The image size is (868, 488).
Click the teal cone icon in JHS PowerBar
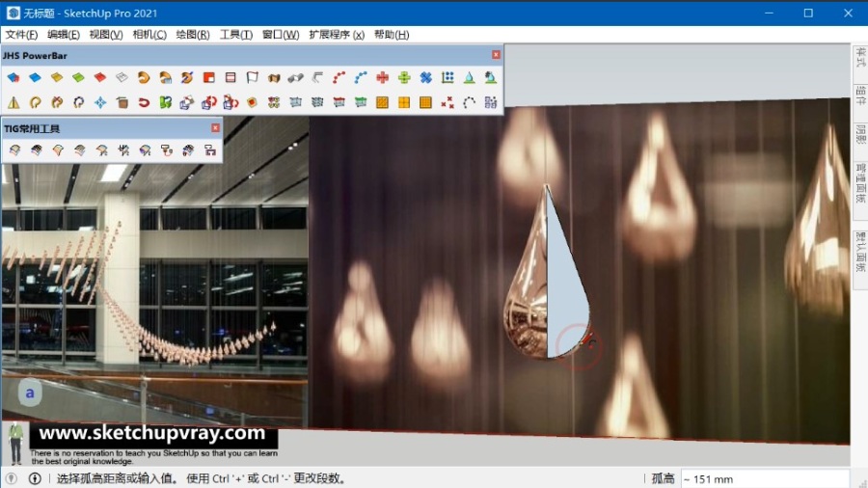coord(469,77)
